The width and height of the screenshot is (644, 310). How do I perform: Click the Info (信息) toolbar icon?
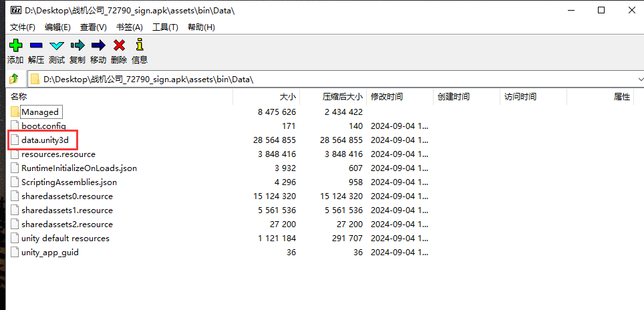(x=140, y=44)
